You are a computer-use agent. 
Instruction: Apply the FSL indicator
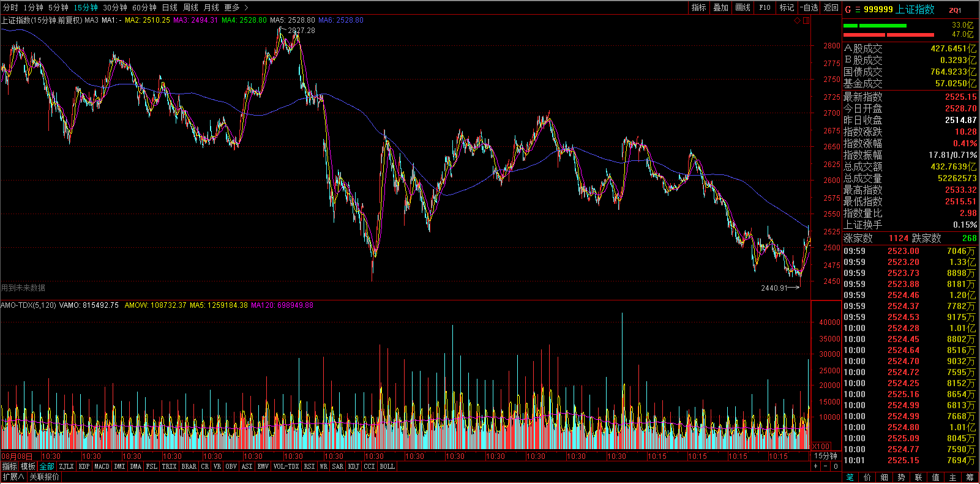151,466
